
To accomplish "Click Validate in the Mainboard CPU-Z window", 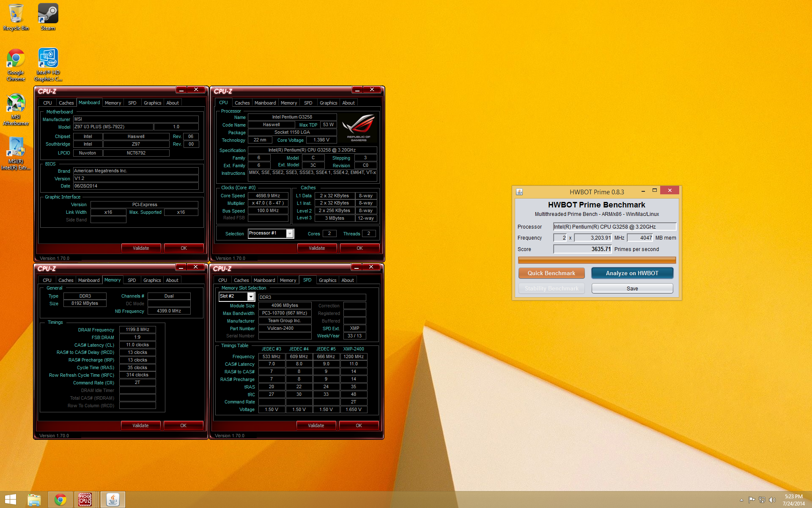I will click(x=141, y=248).
